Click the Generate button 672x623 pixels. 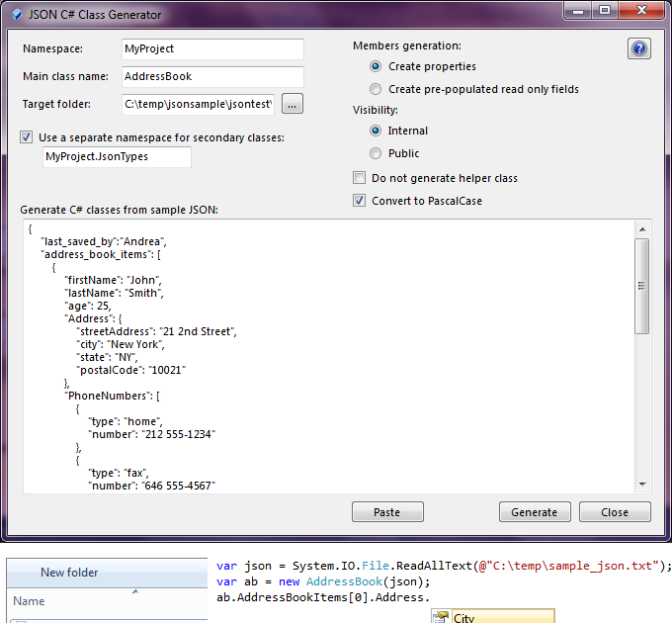click(x=535, y=512)
